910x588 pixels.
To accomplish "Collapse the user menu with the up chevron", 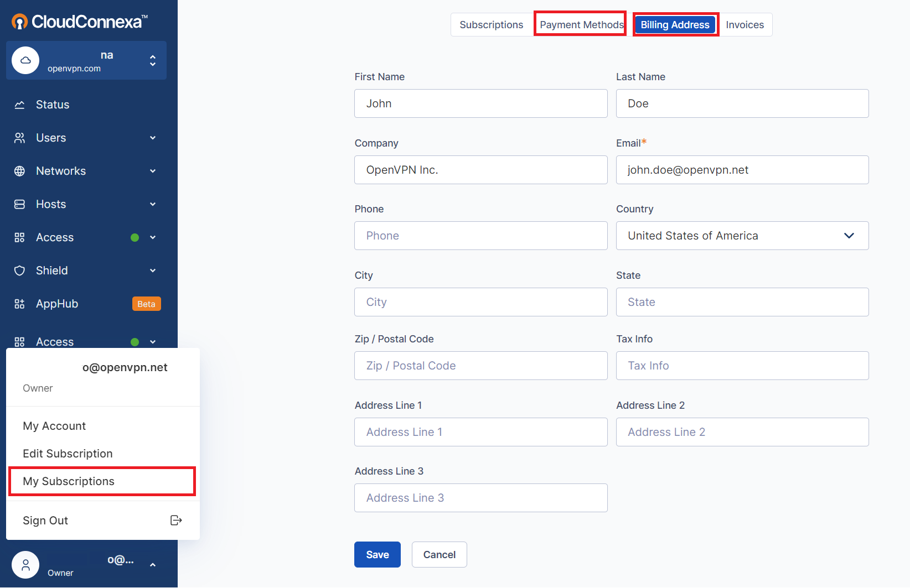I will (x=153, y=565).
